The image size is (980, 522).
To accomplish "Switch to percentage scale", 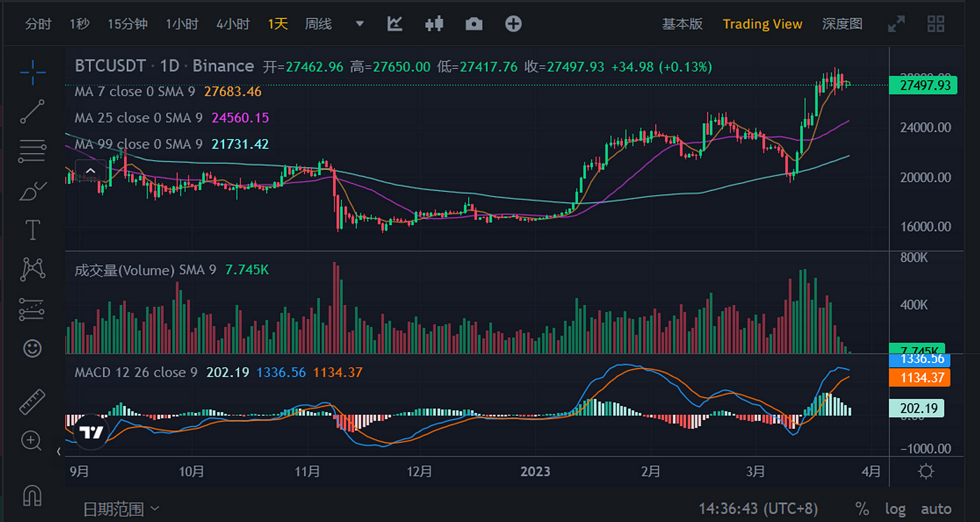I will (x=862, y=509).
